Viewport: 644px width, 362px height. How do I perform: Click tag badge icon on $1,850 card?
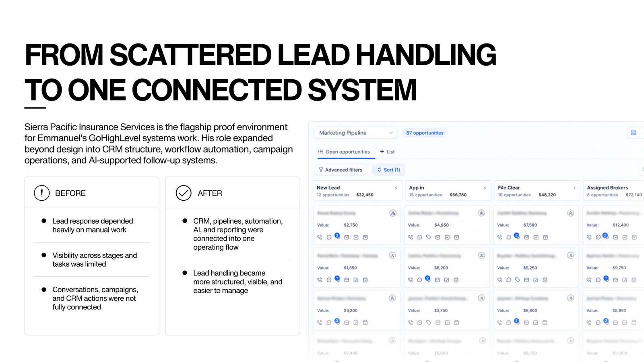pyautogui.click(x=337, y=279)
